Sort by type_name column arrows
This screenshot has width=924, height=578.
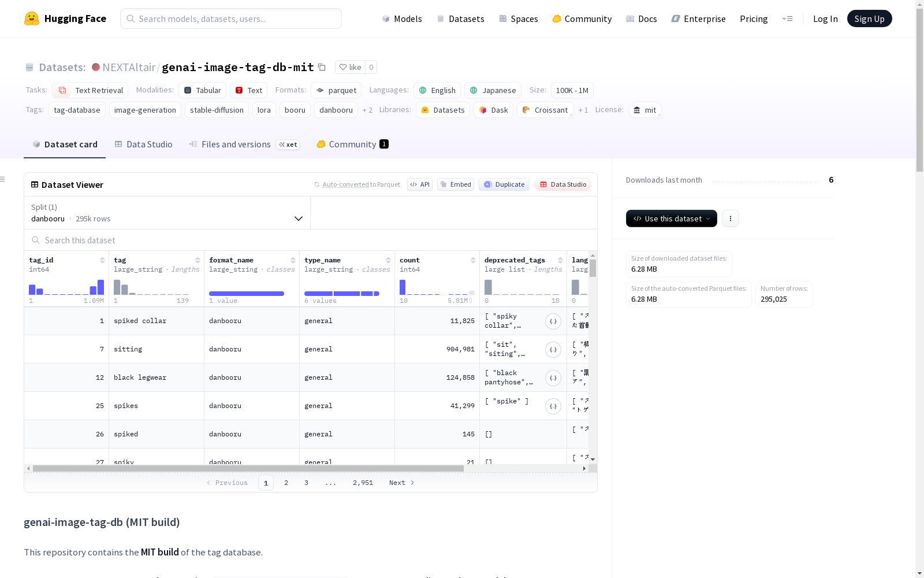(388, 260)
